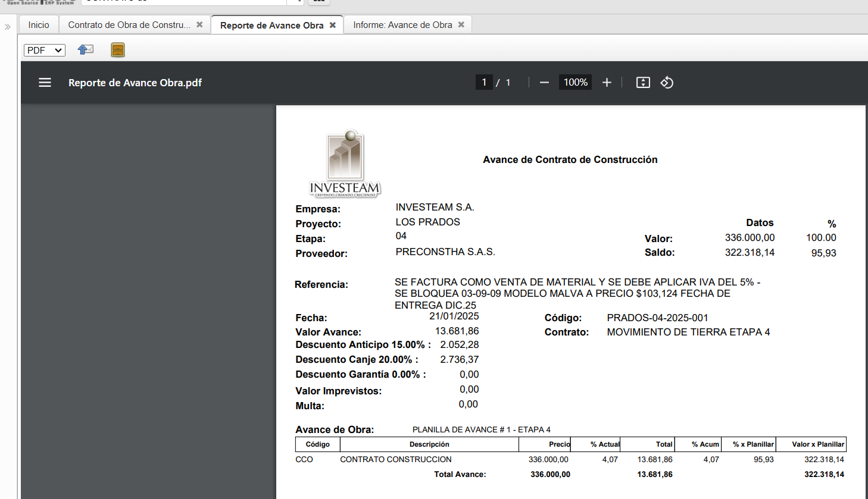Close the Contrato de Obra tab
Viewport: 868px width, 499px height.
coord(199,25)
